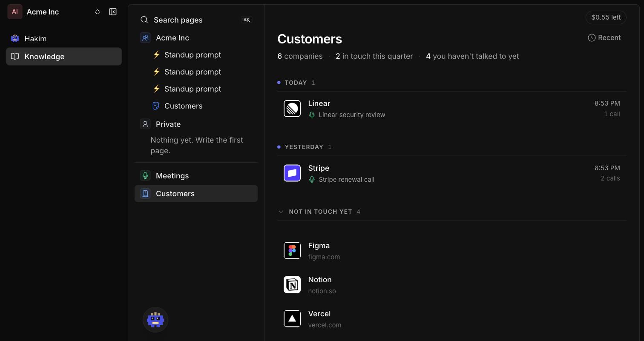
Task: Click the "6 companies" summary text
Action: tap(300, 56)
